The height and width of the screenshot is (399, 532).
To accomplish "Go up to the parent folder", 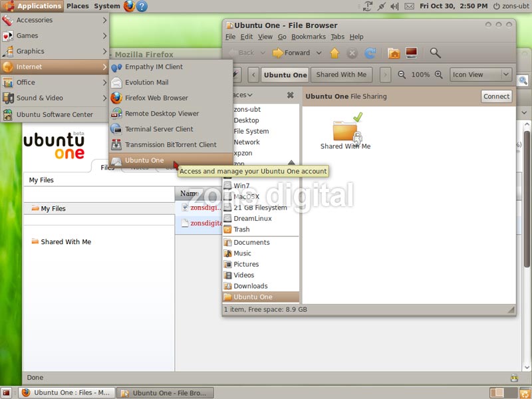I will [334, 53].
